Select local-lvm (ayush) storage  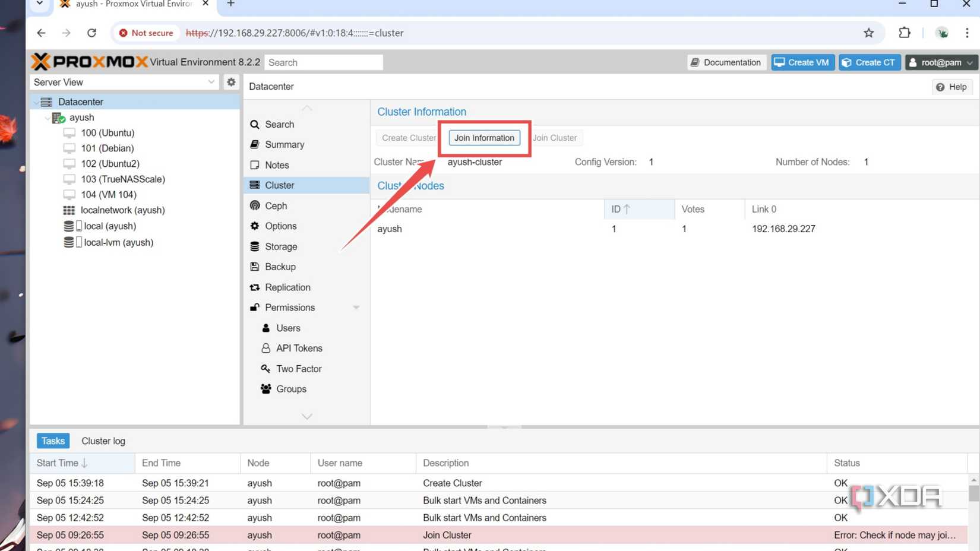point(118,242)
